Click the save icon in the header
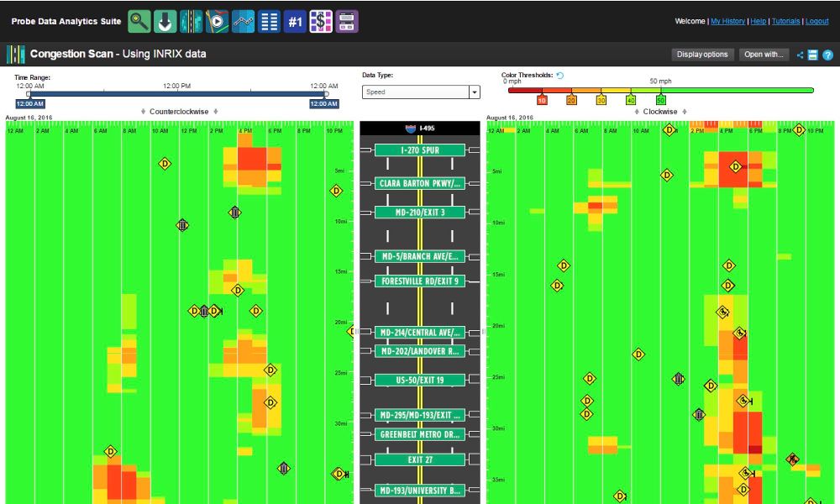This screenshot has width=840, height=504. click(x=815, y=54)
